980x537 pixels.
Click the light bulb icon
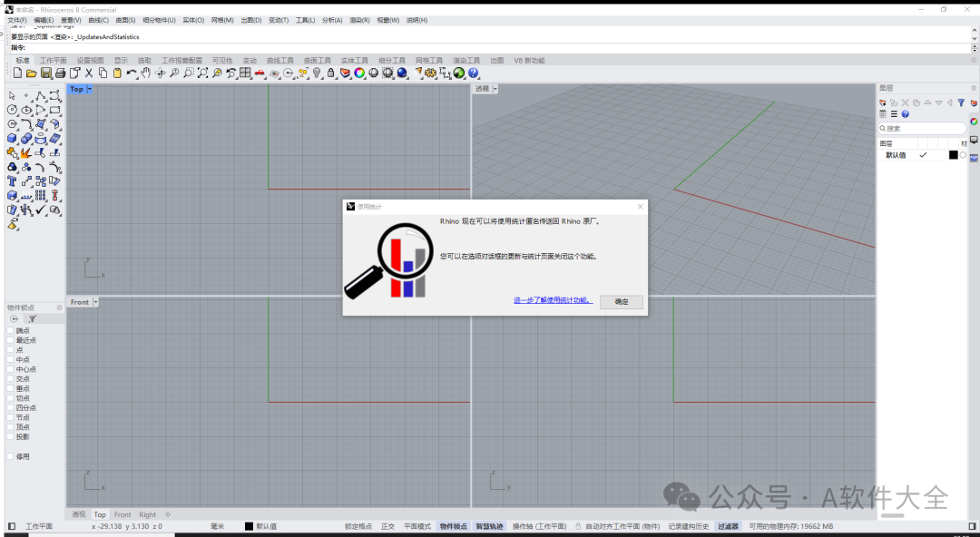click(317, 73)
